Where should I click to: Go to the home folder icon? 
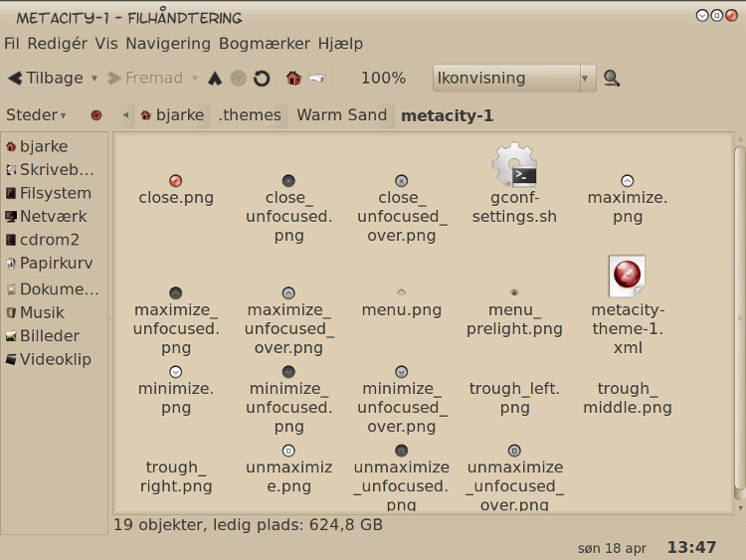point(293,78)
